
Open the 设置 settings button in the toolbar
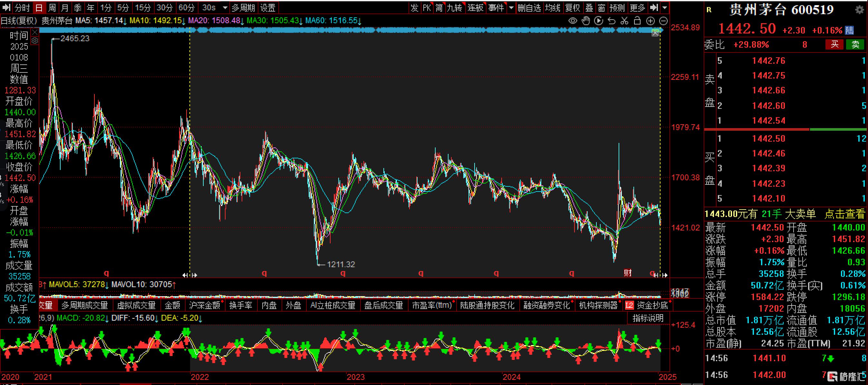tap(268, 7)
